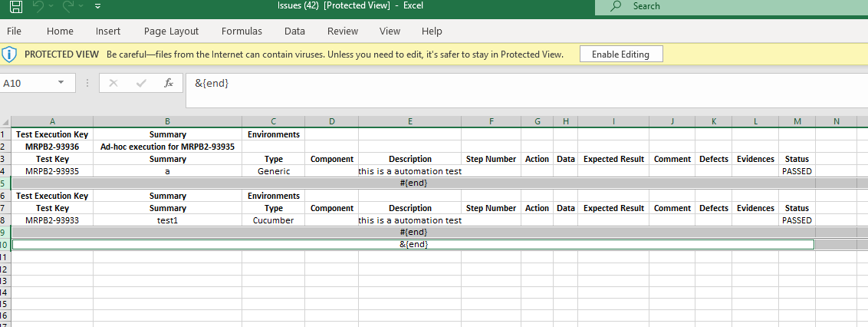Switch to the View tab
The height and width of the screenshot is (327, 868).
(x=390, y=31)
